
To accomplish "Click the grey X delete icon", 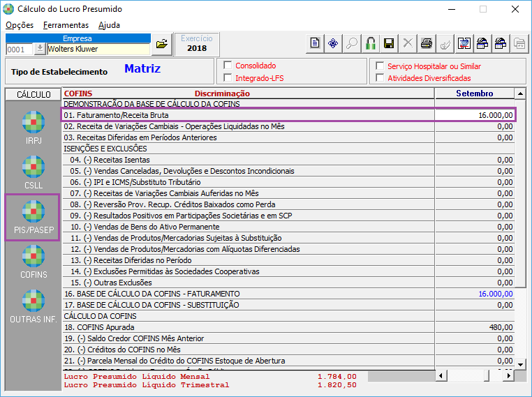I will [x=408, y=44].
